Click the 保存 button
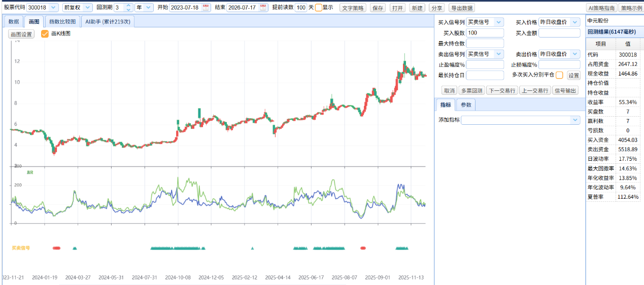The image size is (644, 285). pos(378,8)
